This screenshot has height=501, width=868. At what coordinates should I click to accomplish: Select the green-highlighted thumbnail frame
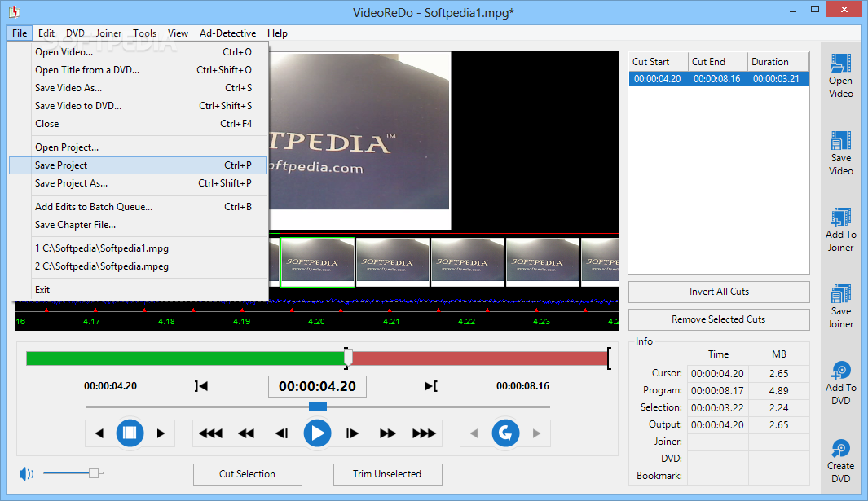click(318, 262)
